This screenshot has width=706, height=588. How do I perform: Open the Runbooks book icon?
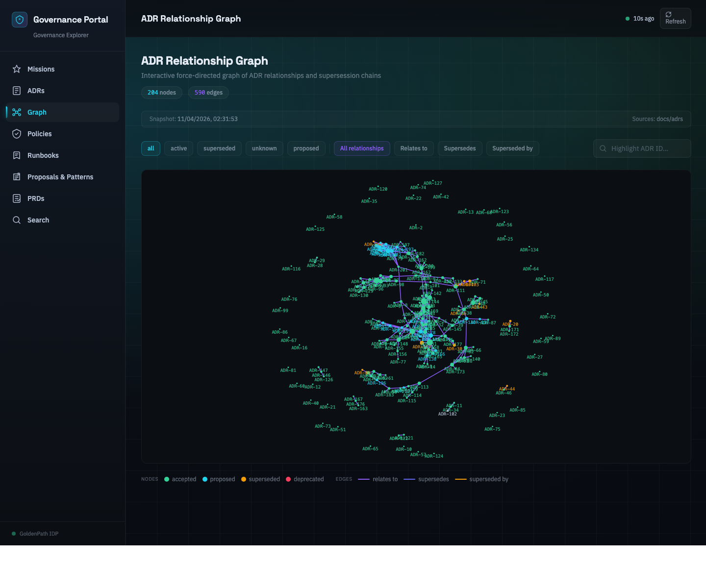(x=17, y=155)
